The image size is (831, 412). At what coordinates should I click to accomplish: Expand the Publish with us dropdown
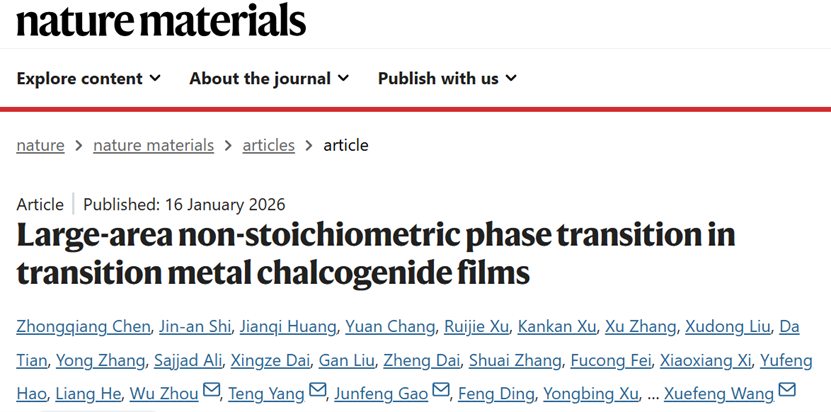tap(447, 78)
